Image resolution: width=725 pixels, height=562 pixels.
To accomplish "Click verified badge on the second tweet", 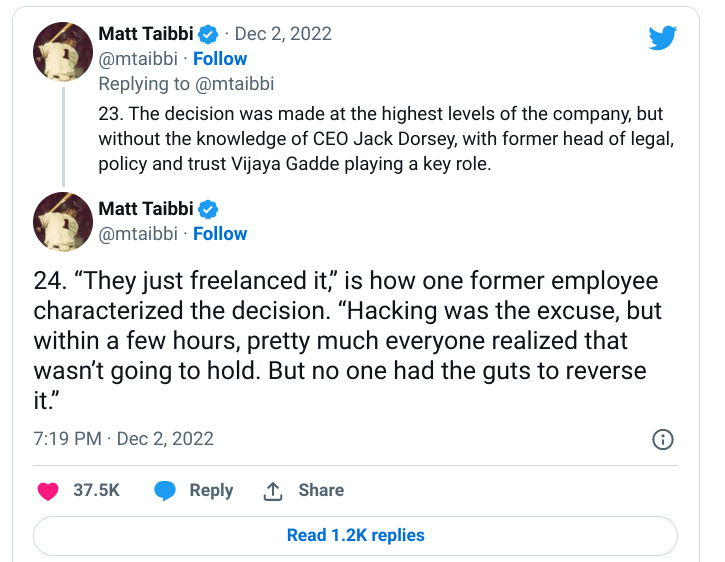I will (208, 209).
